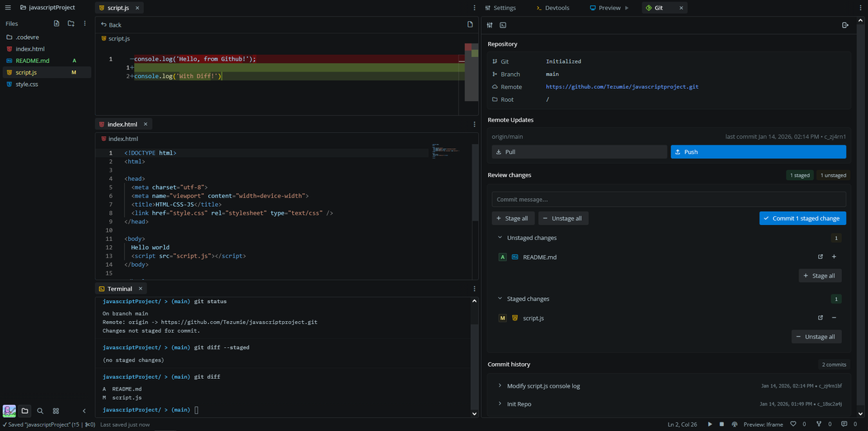The width and height of the screenshot is (868, 431).
Task: Open Terminal pane three-dot menu
Action: click(x=475, y=289)
